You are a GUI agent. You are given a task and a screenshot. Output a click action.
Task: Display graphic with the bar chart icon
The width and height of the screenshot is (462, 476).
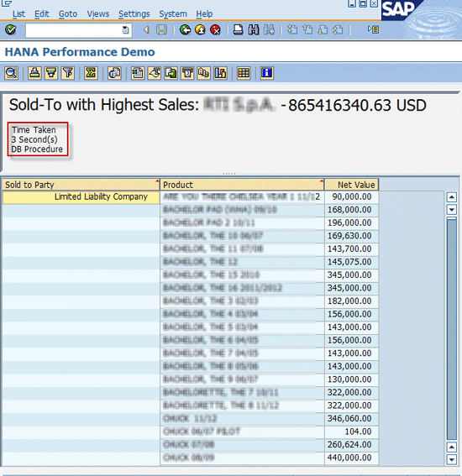pyautogui.click(x=220, y=73)
